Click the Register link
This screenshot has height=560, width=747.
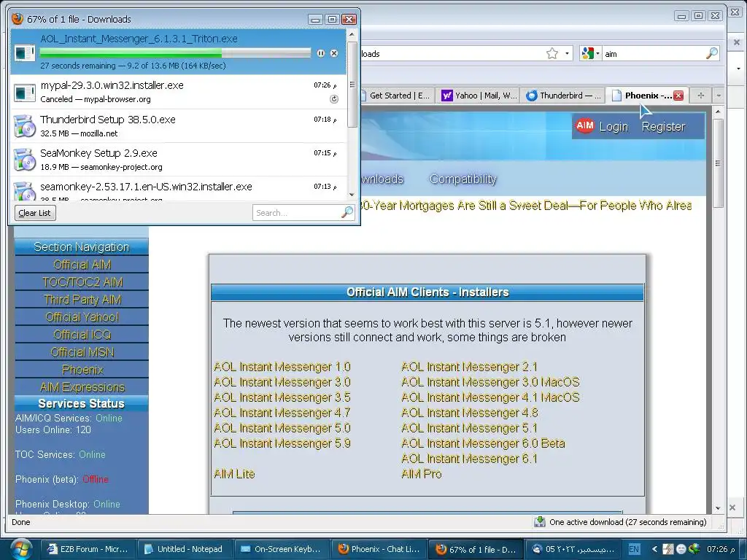click(x=663, y=127)
